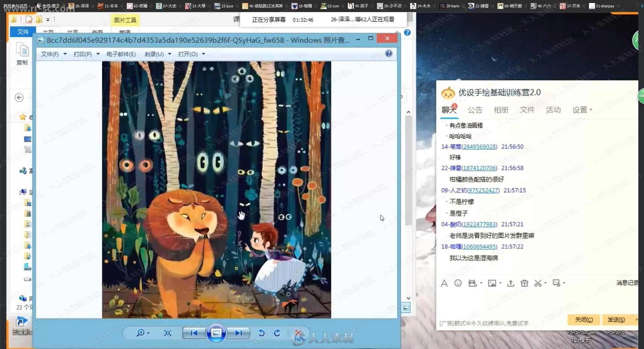The image size is (644, 349).
Task: Click the Photo Viewer help icon
Action: (389, 54)
